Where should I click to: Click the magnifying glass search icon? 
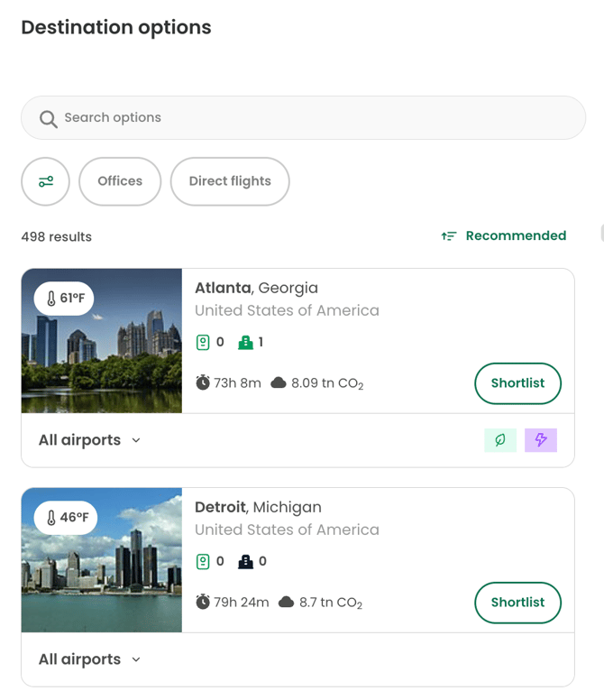pyautogui.click(x=48, y=118)
